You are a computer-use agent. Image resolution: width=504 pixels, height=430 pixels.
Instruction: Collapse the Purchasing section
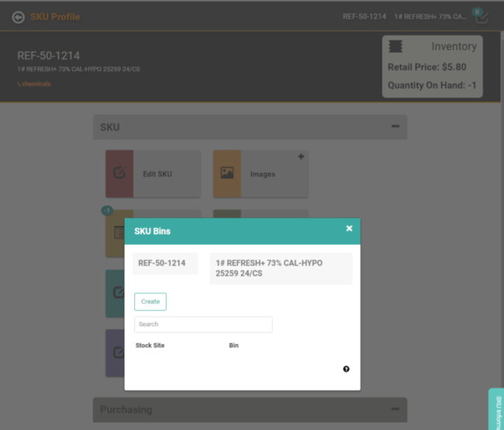click(395, 409)
